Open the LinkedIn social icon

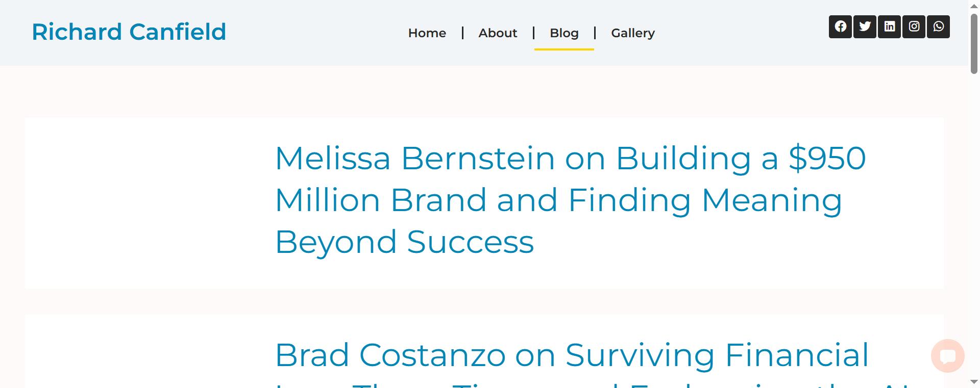[x=890, y=27]
